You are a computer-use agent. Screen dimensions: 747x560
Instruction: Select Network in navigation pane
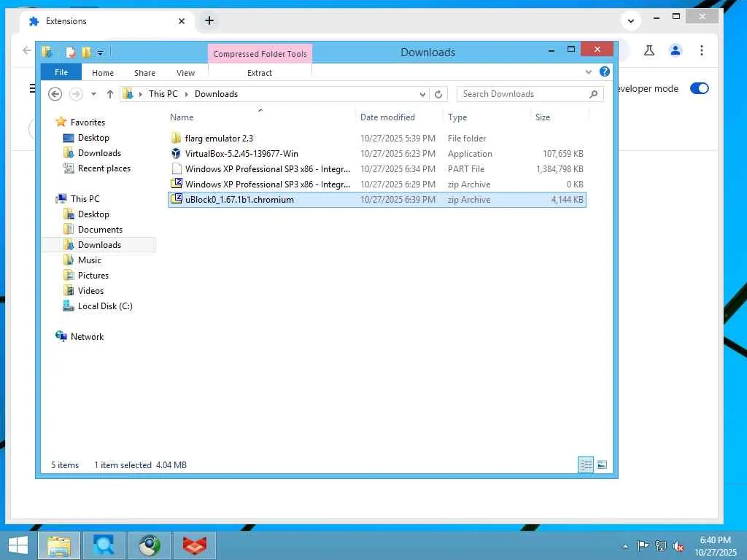pos(87,337)
